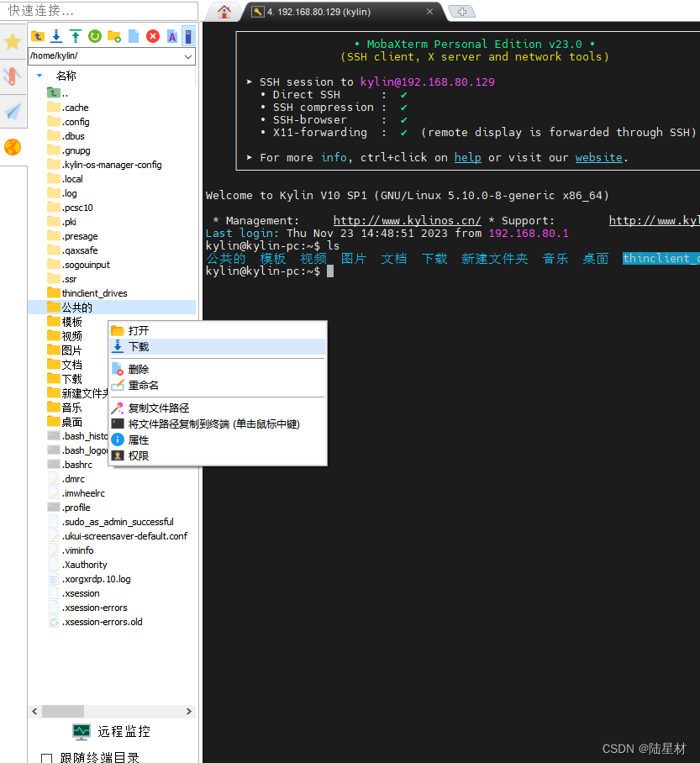Click the kylin@192.168.80.129 session text
The width and height of the screenshot is (700, 763).
tap(428, 82)
